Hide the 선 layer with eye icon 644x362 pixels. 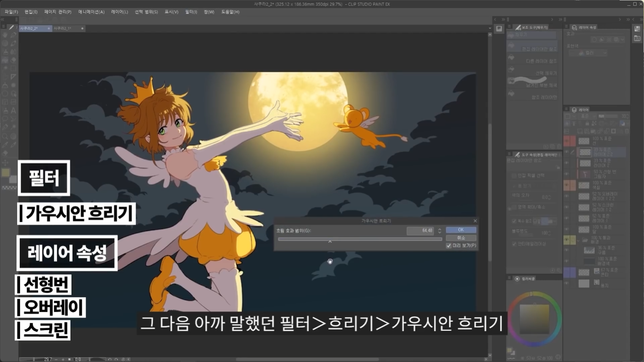pos(566,141)
